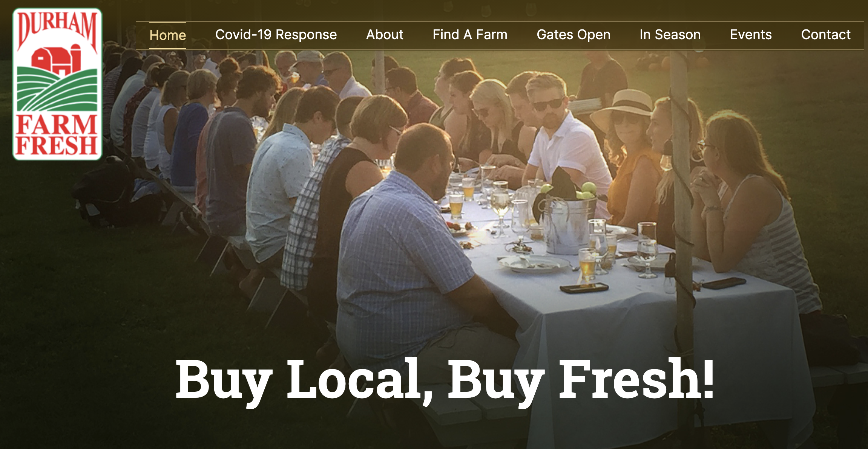Click the Durham Farm Fresh logo
The height and width of the screenshot is (449, 868).
point(57,84)
